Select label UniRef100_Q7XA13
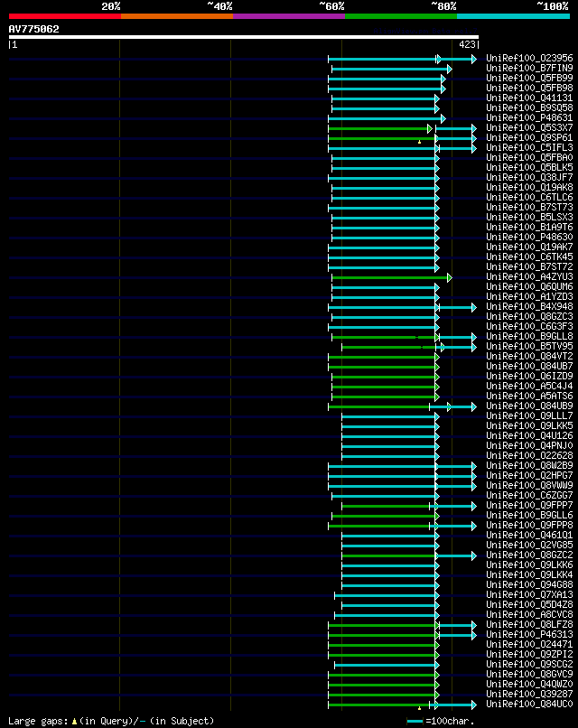 (x=530, y=594)
